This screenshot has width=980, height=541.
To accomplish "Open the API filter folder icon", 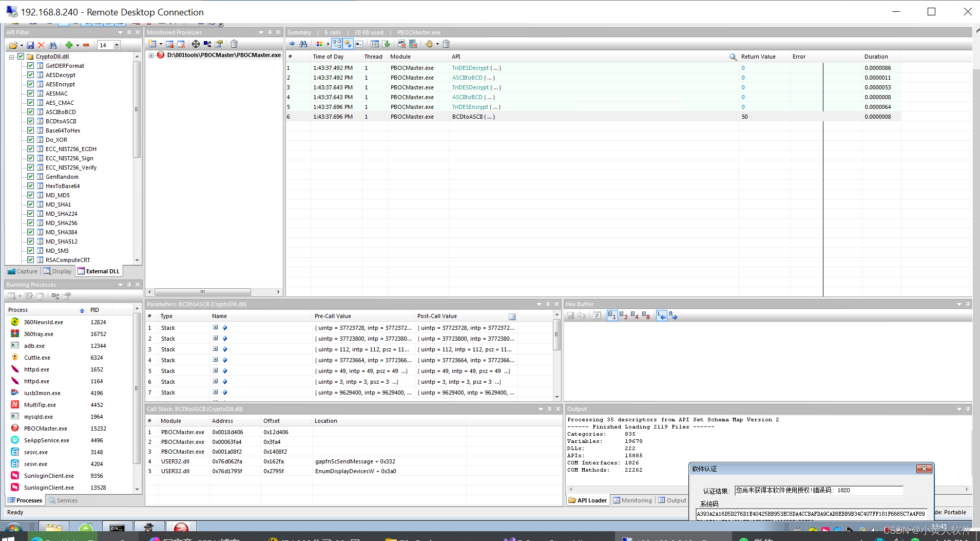I will (13, 45).
